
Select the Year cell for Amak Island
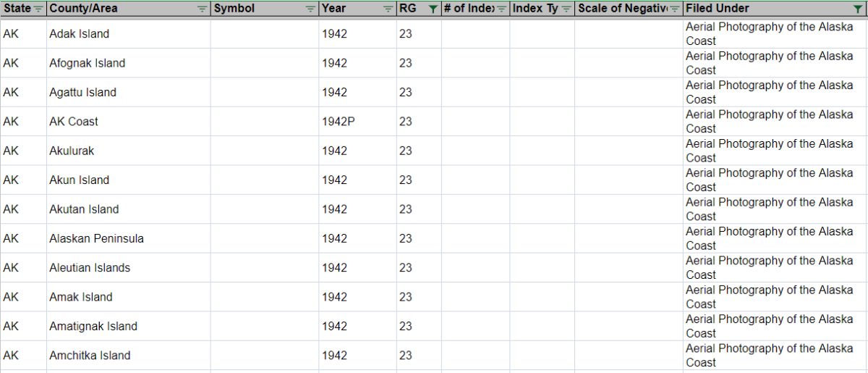(x=334, y=297)
